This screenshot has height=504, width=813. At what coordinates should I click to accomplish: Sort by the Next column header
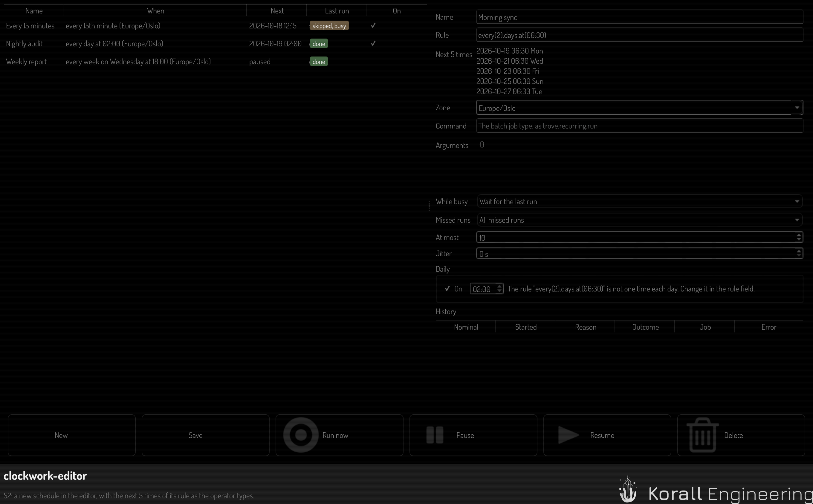coord(277,11)
